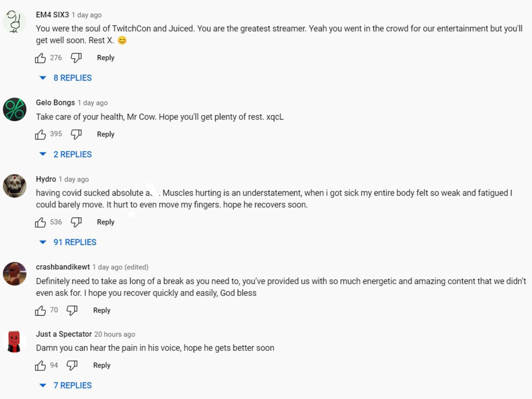Open Hydro's channel via username

point(46,179)
